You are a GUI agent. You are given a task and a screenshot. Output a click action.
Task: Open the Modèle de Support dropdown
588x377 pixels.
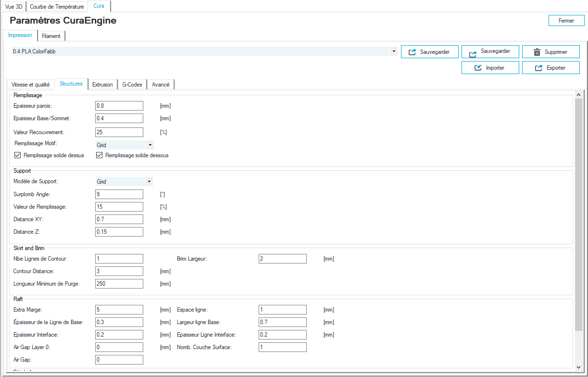point(150,182)
